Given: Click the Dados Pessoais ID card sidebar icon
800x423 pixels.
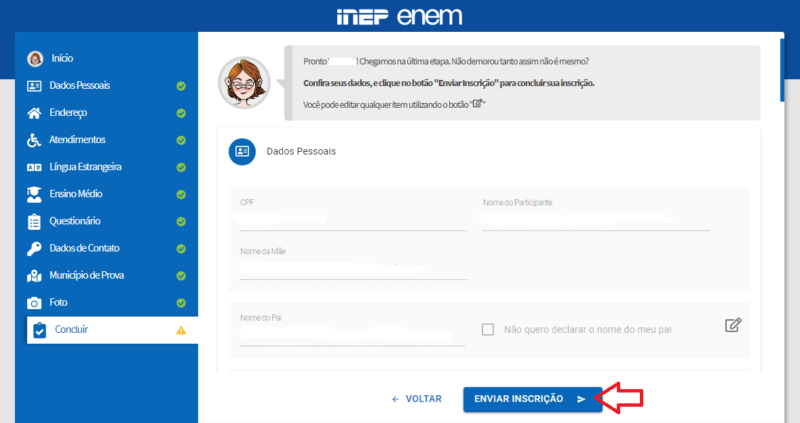Looking at the screenshot, I should coord(35,86).
